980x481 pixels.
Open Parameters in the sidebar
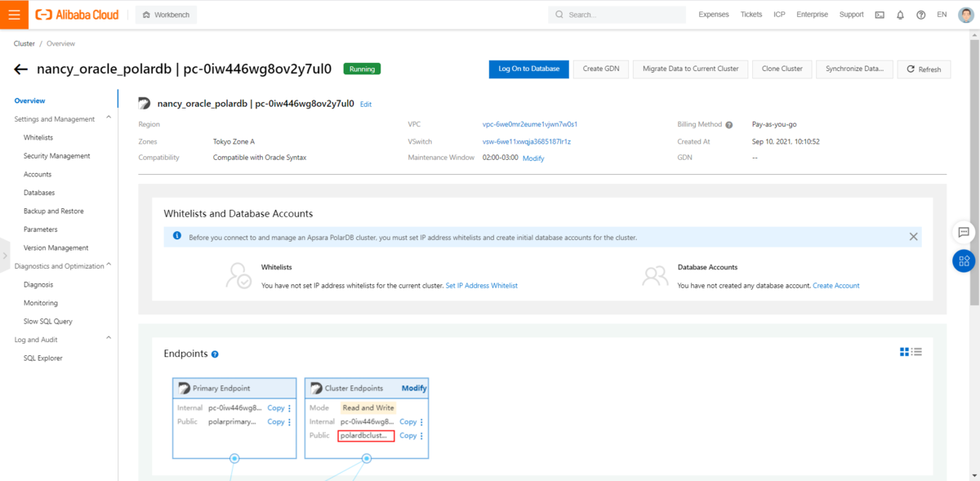click(x=41, y=229)
